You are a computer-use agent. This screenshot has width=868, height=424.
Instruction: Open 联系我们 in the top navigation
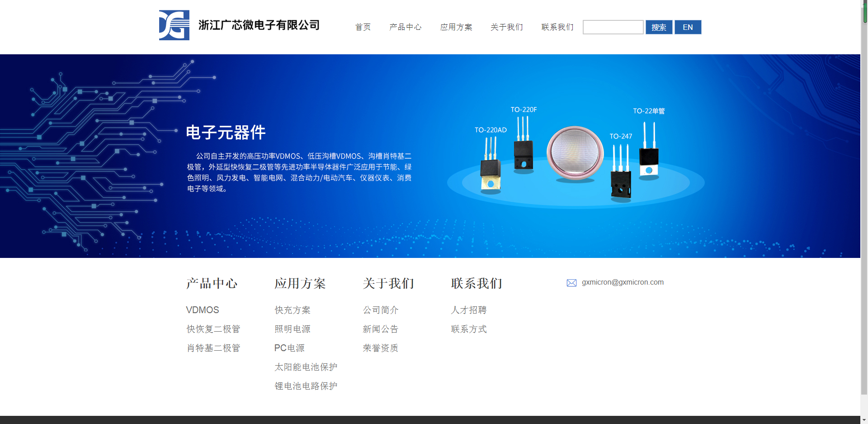(x=557, y=27)
